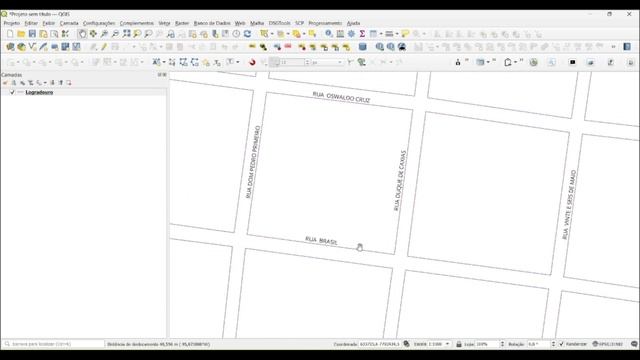Screen dimensions: 640x360
Task: Click the Rotação value field
Action: (539, 344)
